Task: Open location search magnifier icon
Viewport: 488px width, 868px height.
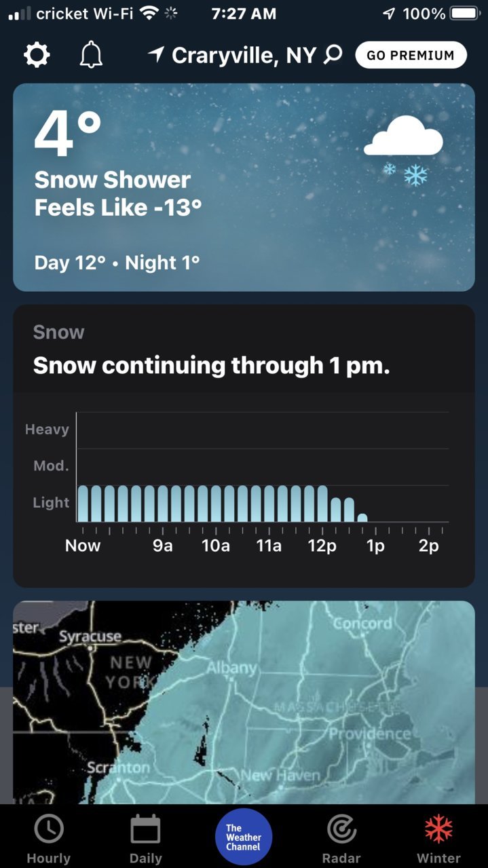Action: point(333,54)
